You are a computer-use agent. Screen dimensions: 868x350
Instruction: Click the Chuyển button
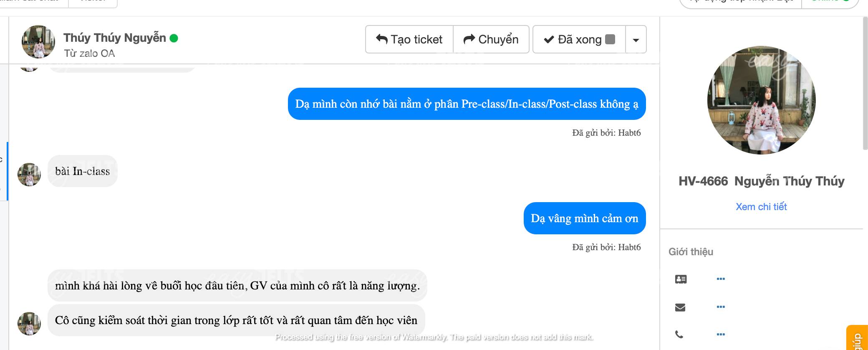coord(491,39)
